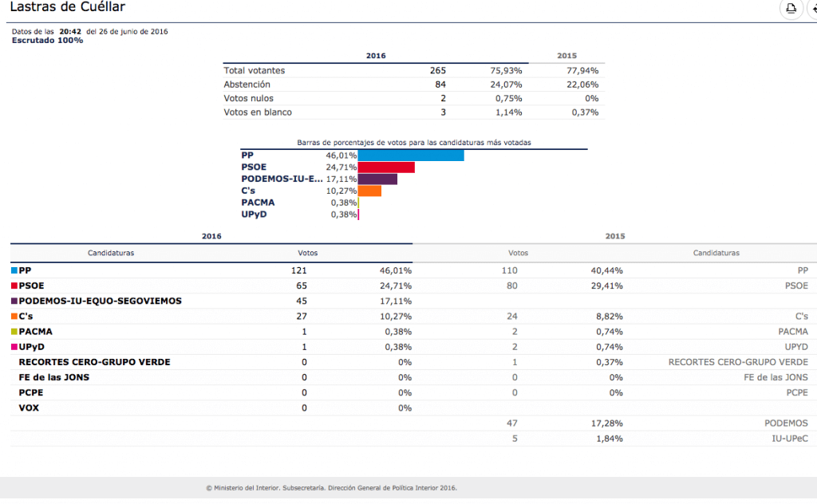Click the partially visible refresh icon
This screenshot has width=817, height=504.
[813, 9]
